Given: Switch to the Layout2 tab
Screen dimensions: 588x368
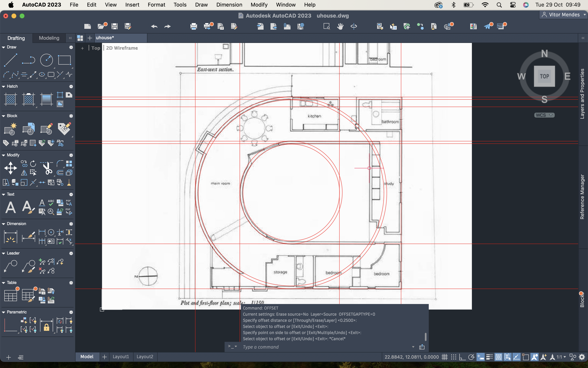Looking at the screenshot, I should click(x=145, y=357).
